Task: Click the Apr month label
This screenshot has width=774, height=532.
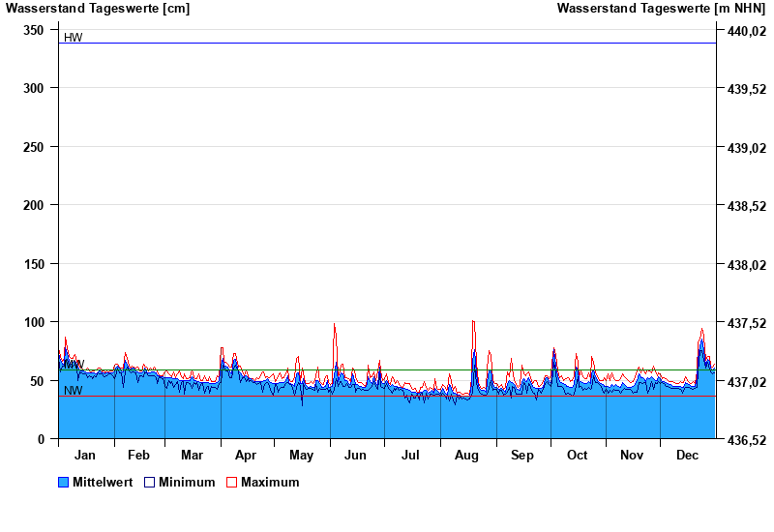Action: [x=246, y=456]
